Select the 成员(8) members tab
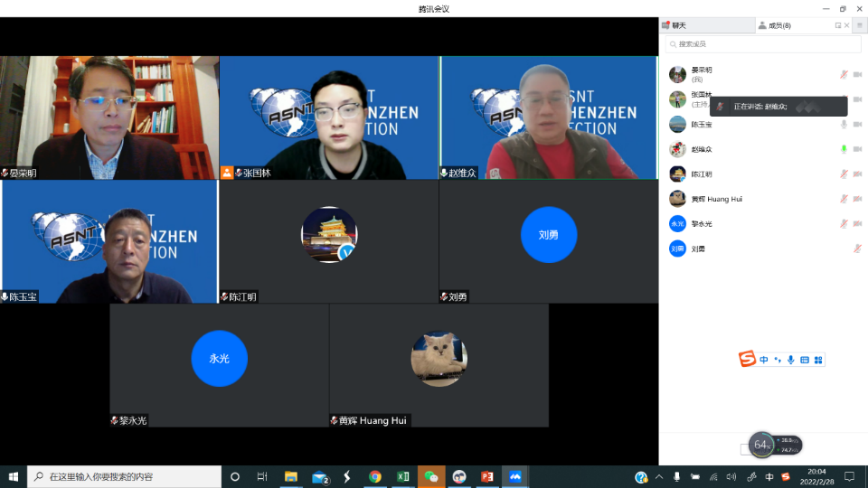 point(776,25)
